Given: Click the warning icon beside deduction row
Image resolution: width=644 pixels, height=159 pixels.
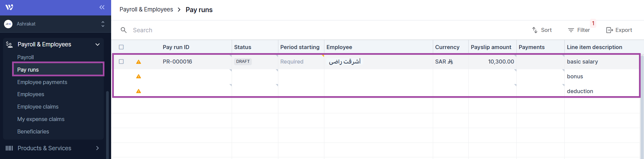Looking at the screenshot, I should 139,91.
